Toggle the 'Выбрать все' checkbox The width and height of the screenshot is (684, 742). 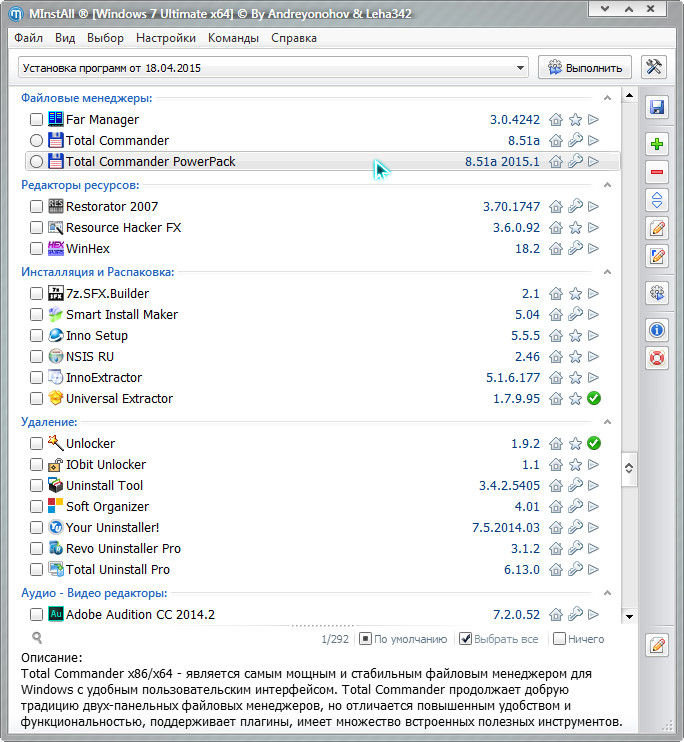click(x=466, y=639)
